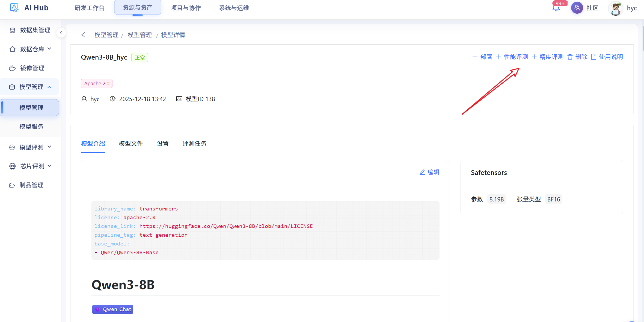This screenshot has height=322, width=644.
Task: Start a 性能评测 for this model
Action: (x=512, y=57)
